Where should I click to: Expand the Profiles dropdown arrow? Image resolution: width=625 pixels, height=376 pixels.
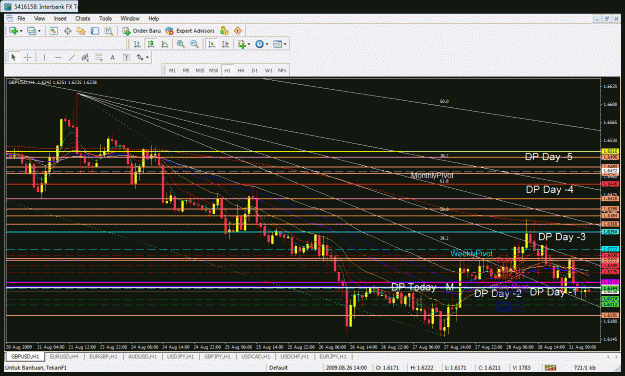pos(39,31)
